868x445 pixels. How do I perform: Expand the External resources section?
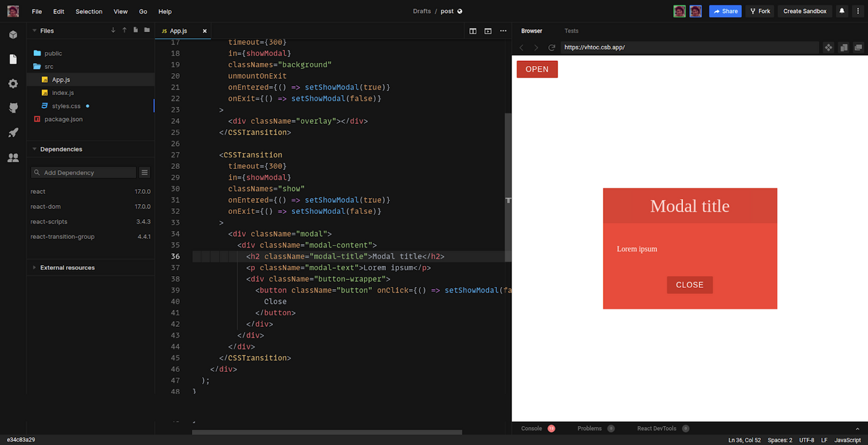[x=34, y=267]
